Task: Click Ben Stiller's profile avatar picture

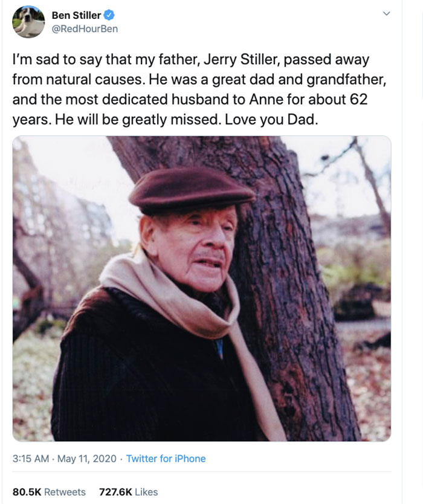Action: (28, 22)
